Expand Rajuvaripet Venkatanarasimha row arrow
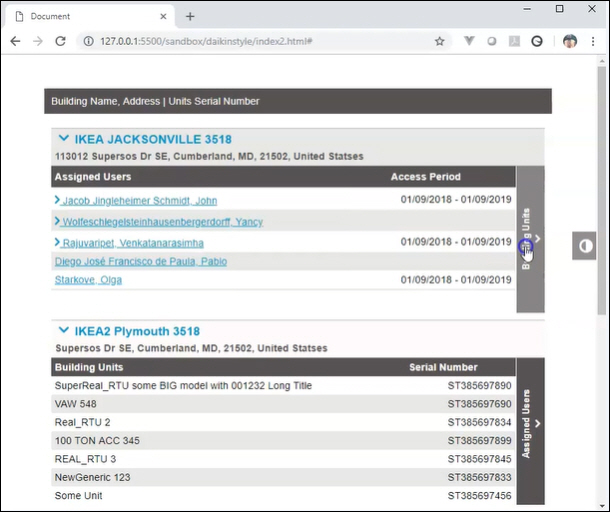Viewport: 610px width, 512px height. (x=57, y=242)
